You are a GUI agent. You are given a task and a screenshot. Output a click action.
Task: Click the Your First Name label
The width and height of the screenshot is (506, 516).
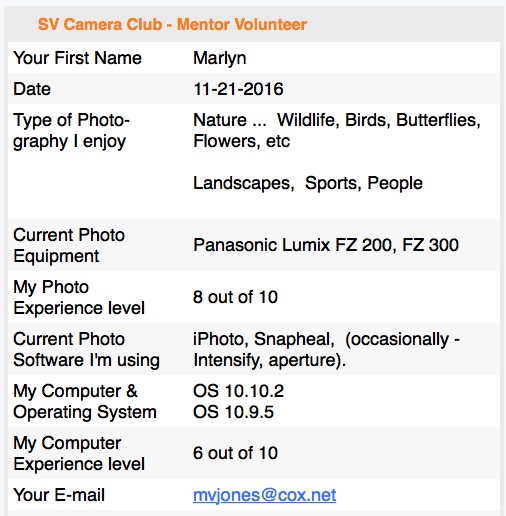(77, 58)
